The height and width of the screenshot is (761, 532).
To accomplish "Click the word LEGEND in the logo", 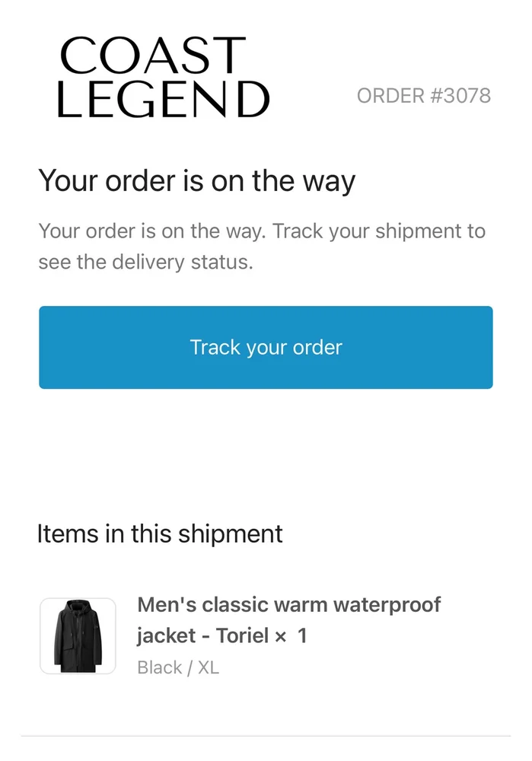I will (163, 99).
